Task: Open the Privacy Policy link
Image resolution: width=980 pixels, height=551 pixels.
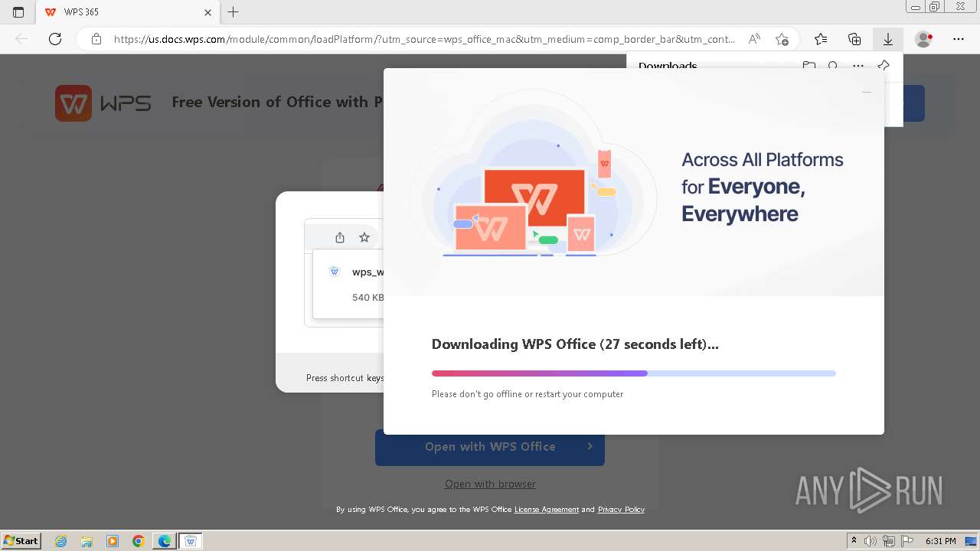Action: click(x=621, y=510)
